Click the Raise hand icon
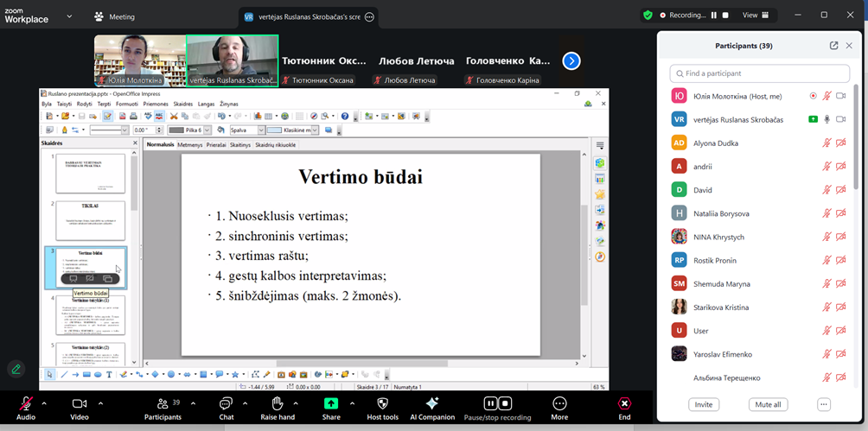The image size is (868, 431). click(277, 404)
